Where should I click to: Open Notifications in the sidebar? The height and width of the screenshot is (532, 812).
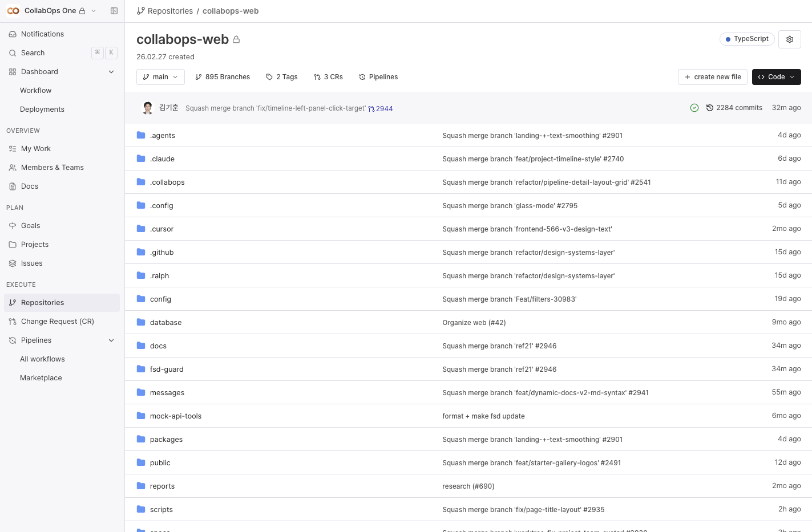(62, 34)
